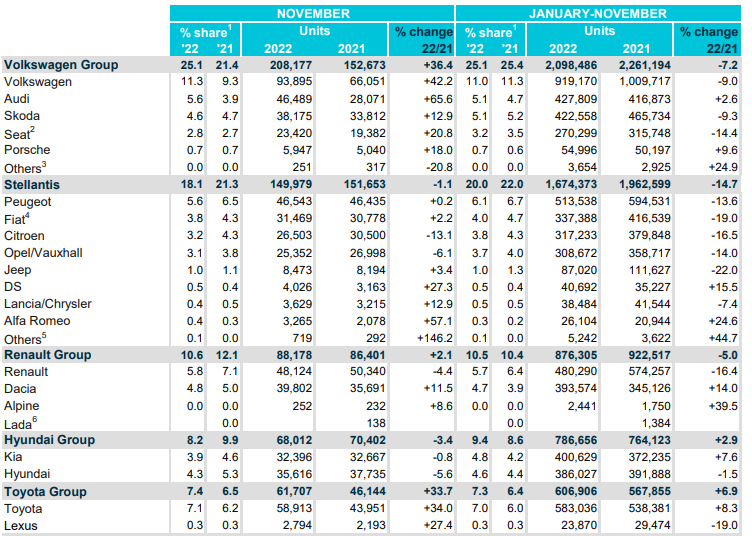Image resolution: width=752 pixels, height=536 pixels.
Task: Click Seat year-to-date change -14.4
Action: click(724, 133)
